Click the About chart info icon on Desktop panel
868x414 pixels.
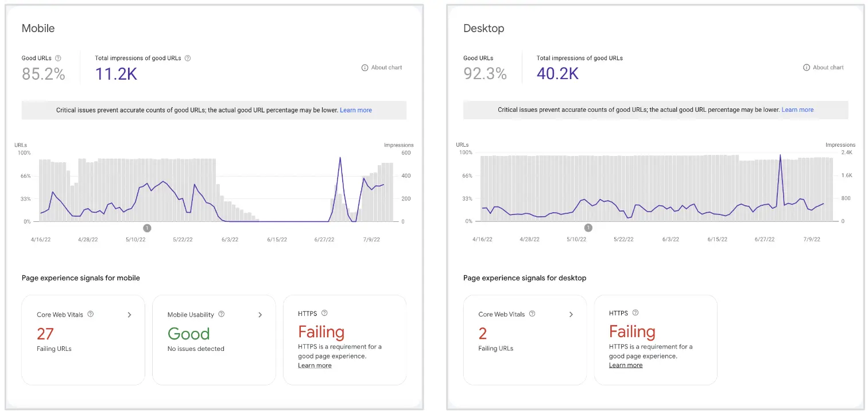[807, 67]
